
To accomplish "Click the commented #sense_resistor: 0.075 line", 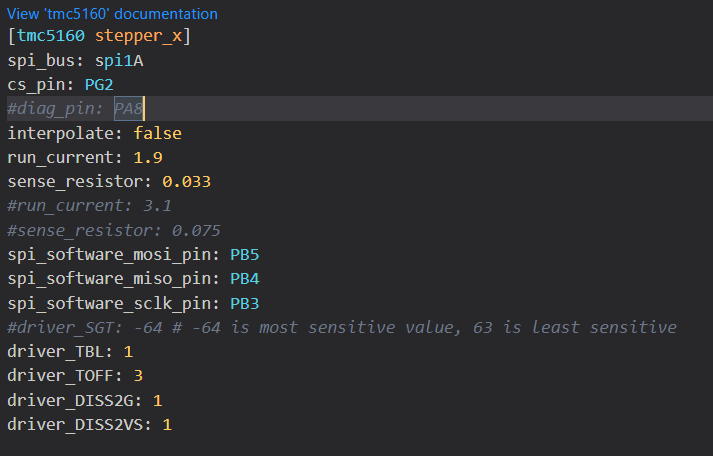I will 114,230.
